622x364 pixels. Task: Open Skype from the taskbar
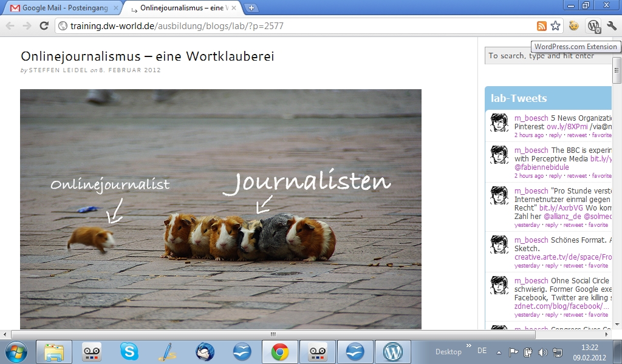pos(129,351)
